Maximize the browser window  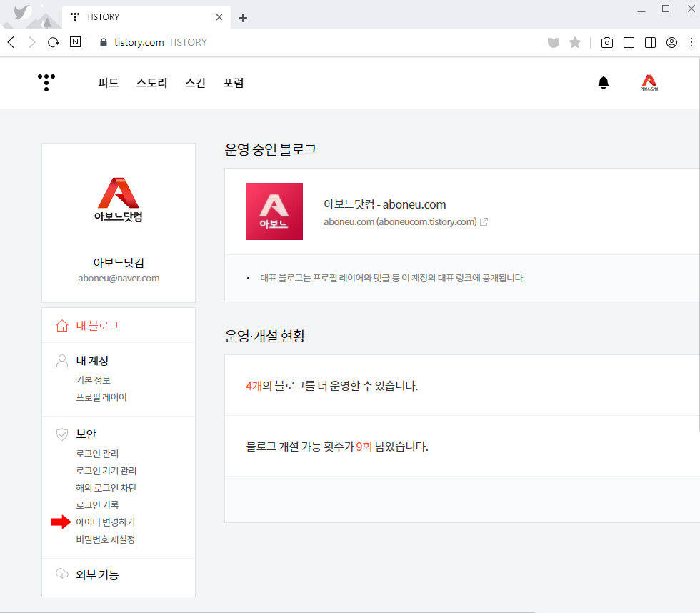(666, 9)
